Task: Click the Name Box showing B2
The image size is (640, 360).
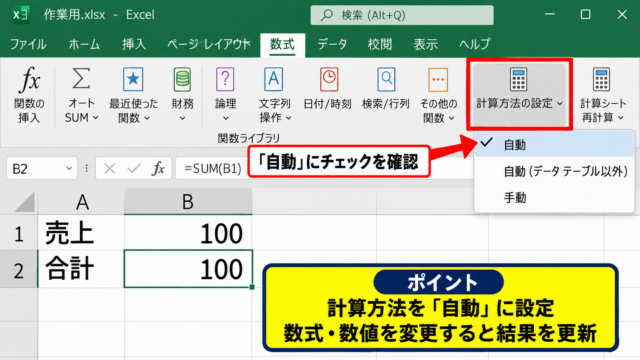Action: point(42,168)
